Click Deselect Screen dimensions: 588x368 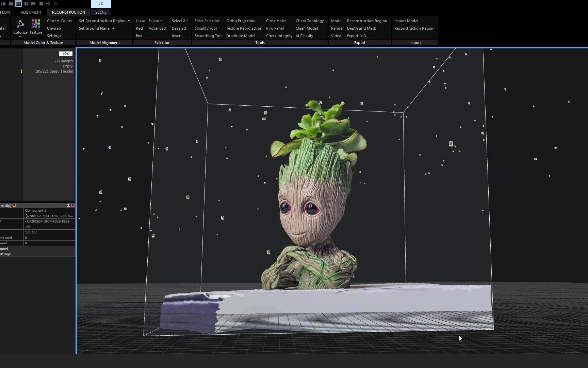pos(179,28)
